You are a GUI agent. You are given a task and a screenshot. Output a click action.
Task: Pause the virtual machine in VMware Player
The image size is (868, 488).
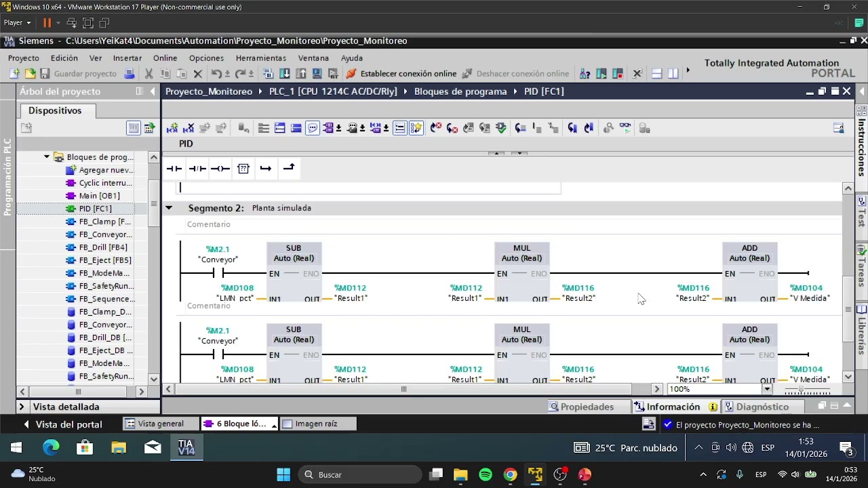click(47, 22)
